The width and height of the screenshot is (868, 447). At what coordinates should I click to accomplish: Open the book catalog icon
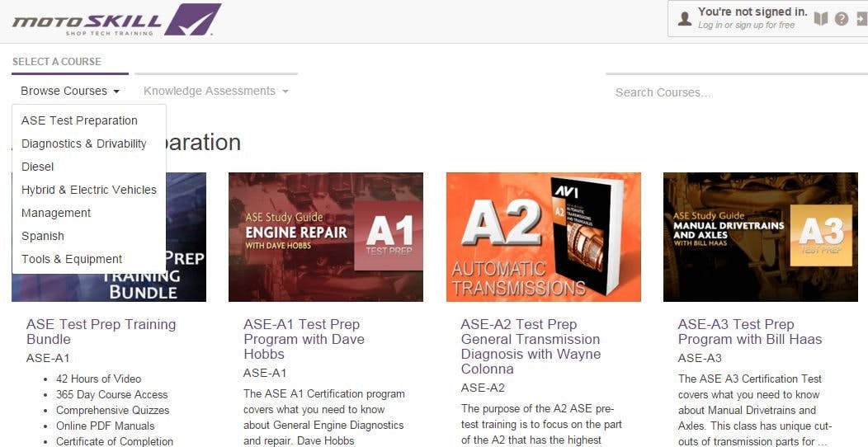(820, 19)
